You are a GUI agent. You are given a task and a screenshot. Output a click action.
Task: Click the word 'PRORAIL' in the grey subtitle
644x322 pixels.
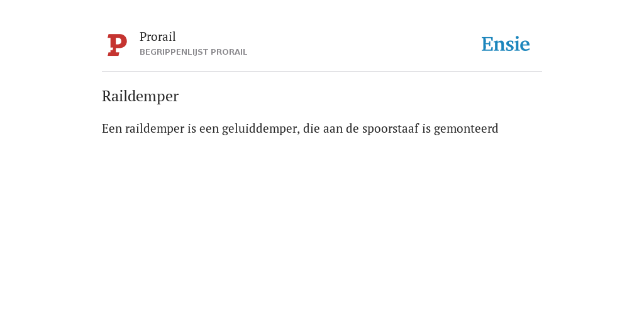coord(229,52)
